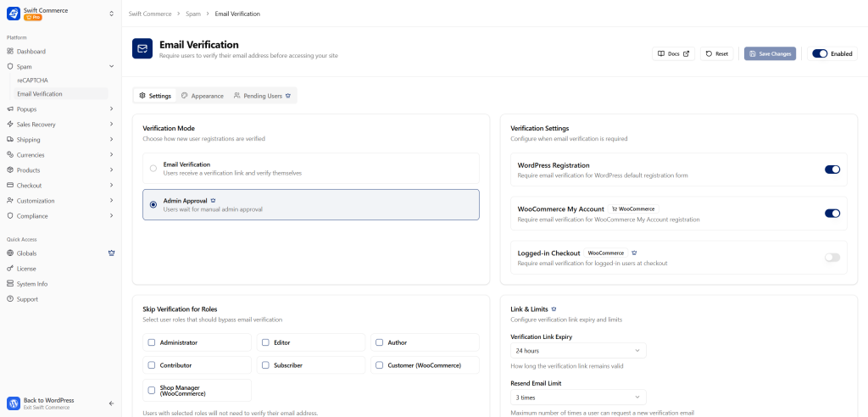Screen dimensions: 868x417
Task: Click the Spam shield icon
Action: 10,66
